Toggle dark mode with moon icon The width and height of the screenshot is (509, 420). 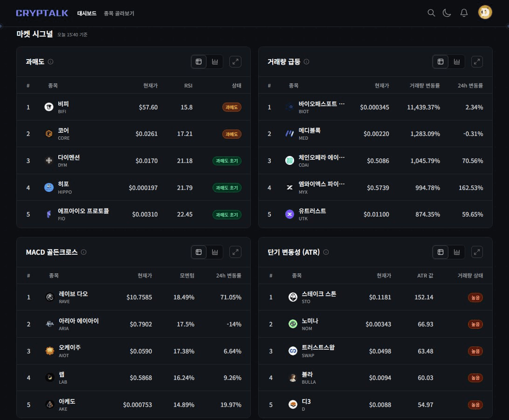[447, 13]
